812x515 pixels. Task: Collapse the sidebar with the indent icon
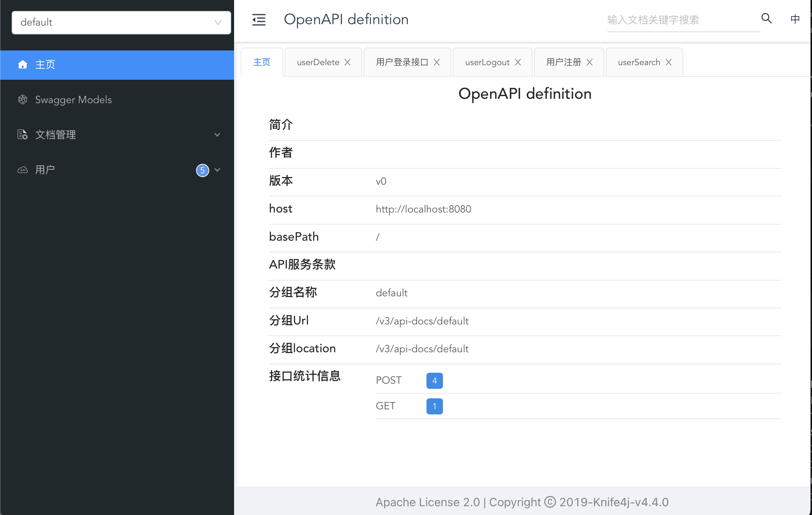259,20
